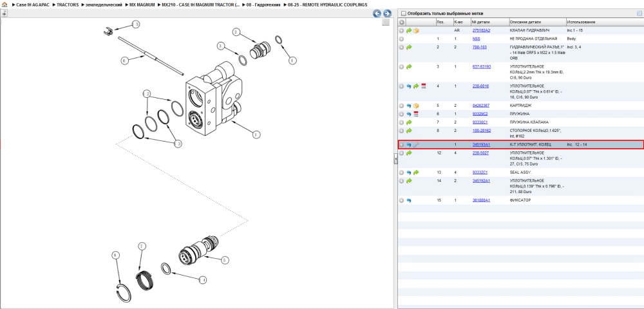Click blue back arrow for row 361888A1
Image resolution: width=644 pixels, height=309 pixels.
tap(409, 200)
